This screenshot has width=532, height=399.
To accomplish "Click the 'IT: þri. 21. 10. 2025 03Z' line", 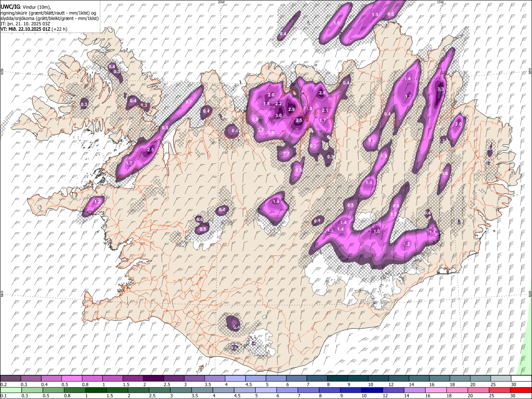I will [25, 24].
